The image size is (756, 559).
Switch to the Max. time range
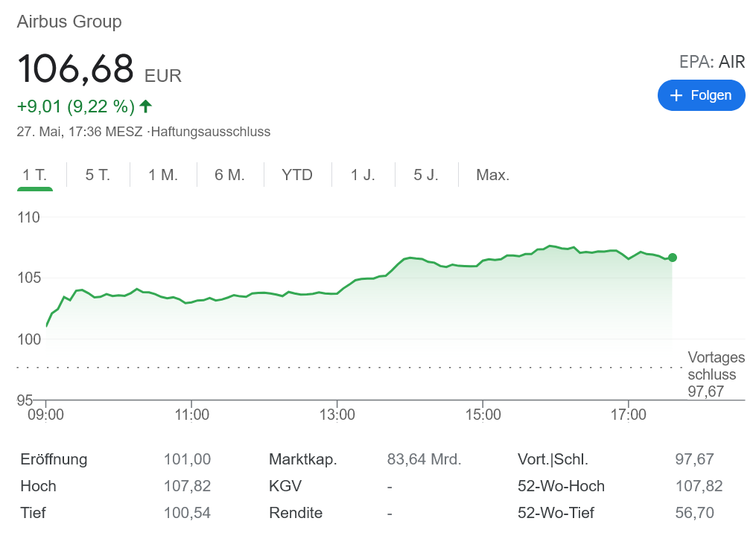tap(493, 175)
